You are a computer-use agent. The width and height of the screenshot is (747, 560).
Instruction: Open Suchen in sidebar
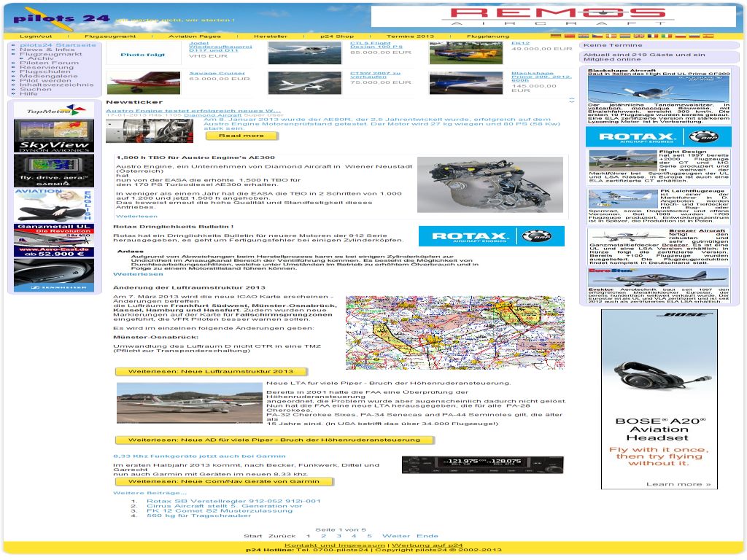click(x=35, y=89)
